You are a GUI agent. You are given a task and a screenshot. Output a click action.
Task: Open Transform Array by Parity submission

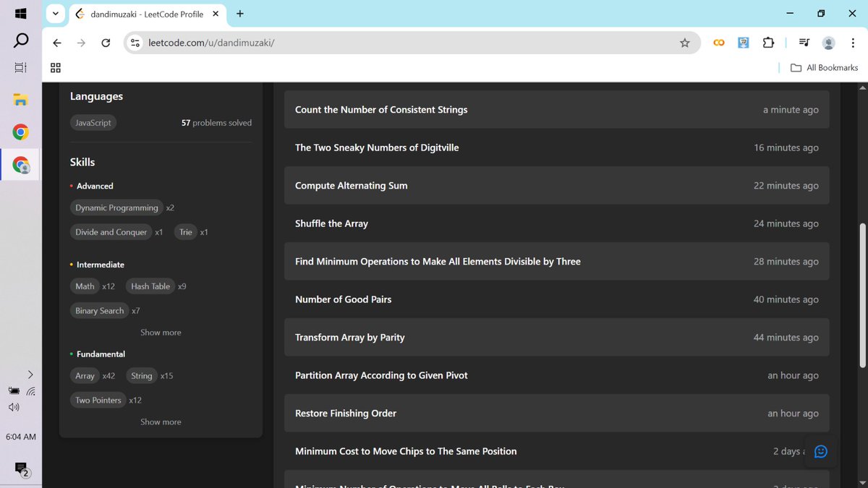tap(556, 338)
